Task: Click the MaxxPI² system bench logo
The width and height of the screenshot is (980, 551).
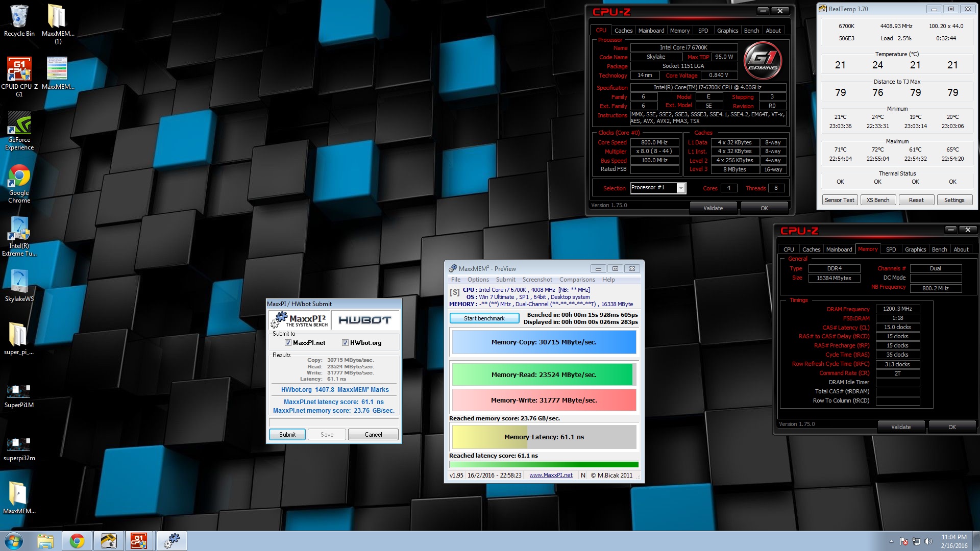Action: [x=300, y=320]
